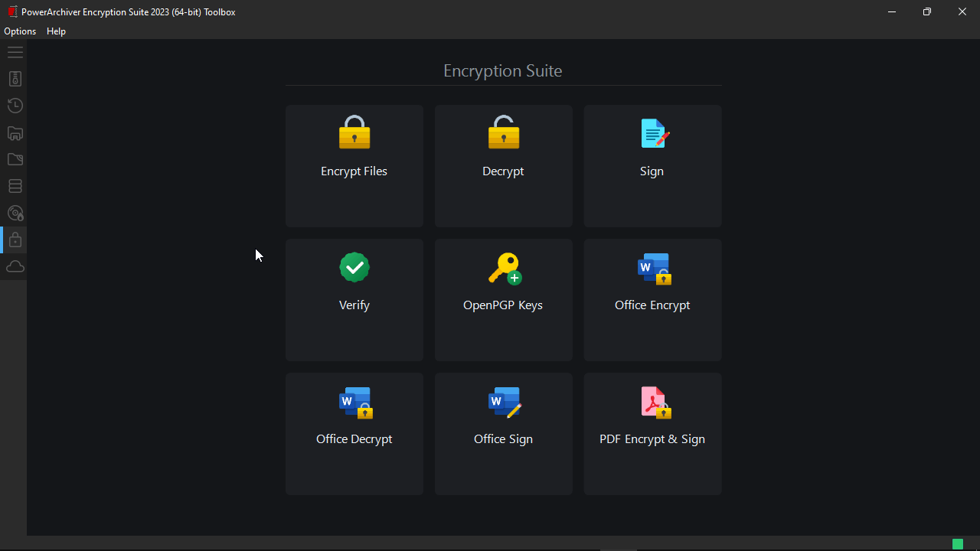Click the Sign document tile
Screen dimensions: 980x551
[652, 165]
